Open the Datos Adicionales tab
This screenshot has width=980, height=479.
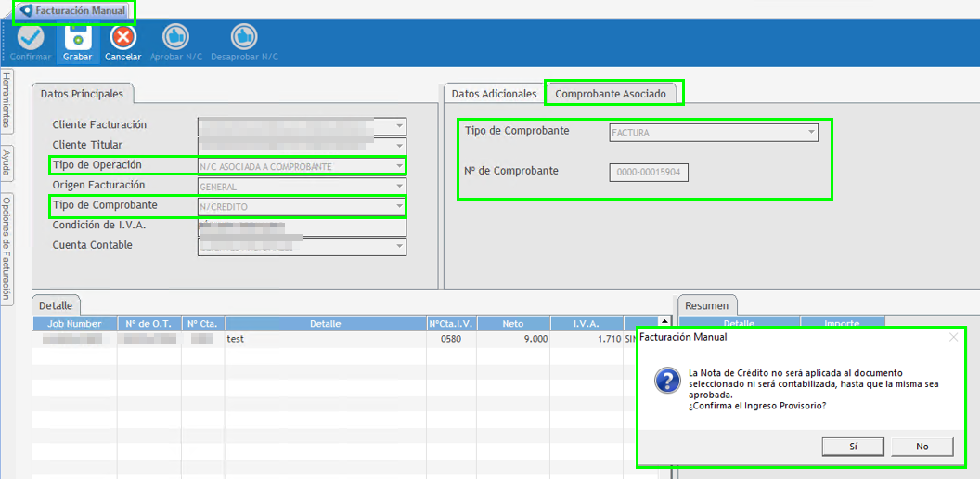(494, 94)
